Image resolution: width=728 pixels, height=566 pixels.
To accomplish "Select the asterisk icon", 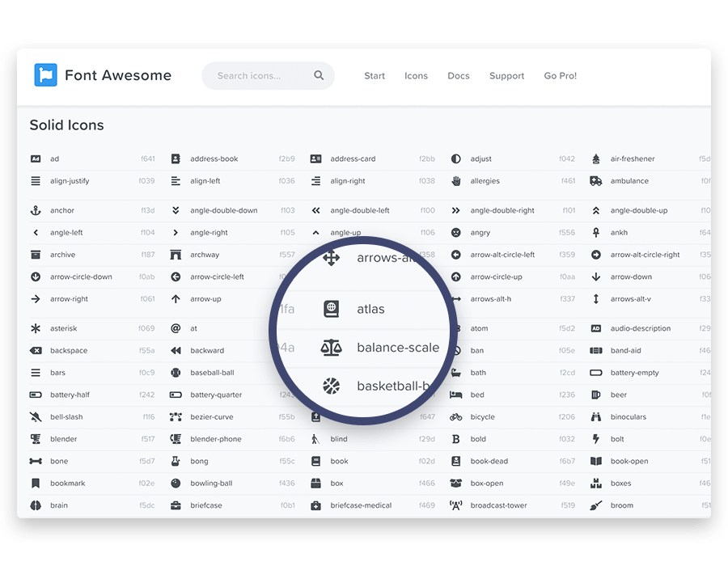I will pos(36,328).
